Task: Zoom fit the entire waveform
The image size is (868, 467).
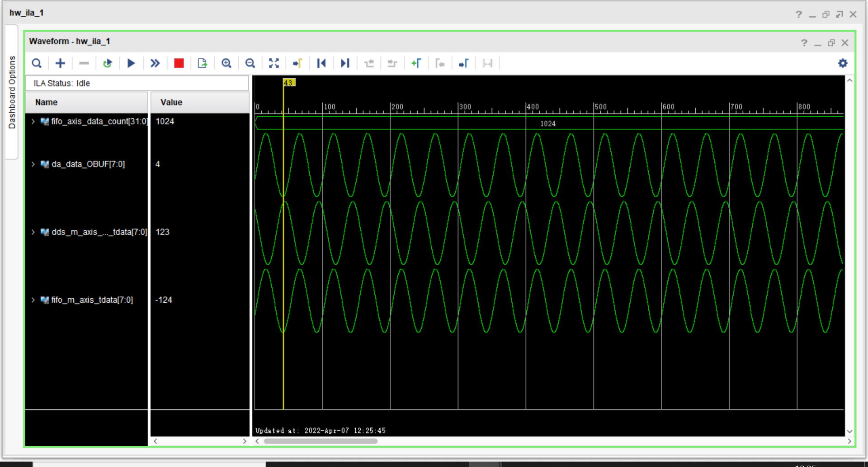Action: [x=274, y=63]
